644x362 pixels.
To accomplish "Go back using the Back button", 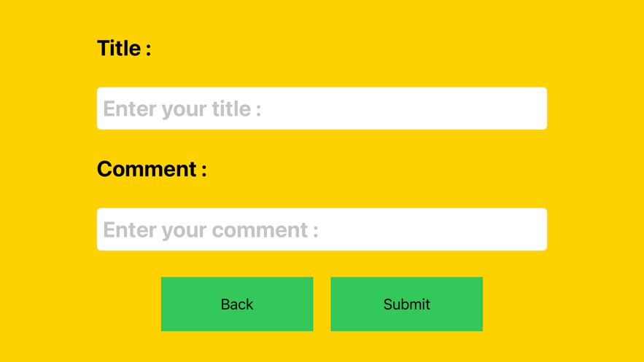I will (x=237, y=304).
